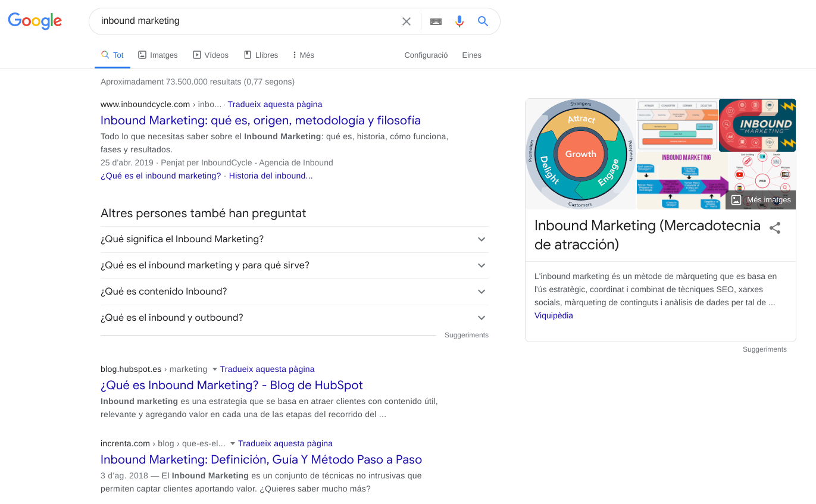The image size is (816, 504).
Task: Click the Aproximadament 73.500.000 resultats text
Action: click(x=198, y=82)
